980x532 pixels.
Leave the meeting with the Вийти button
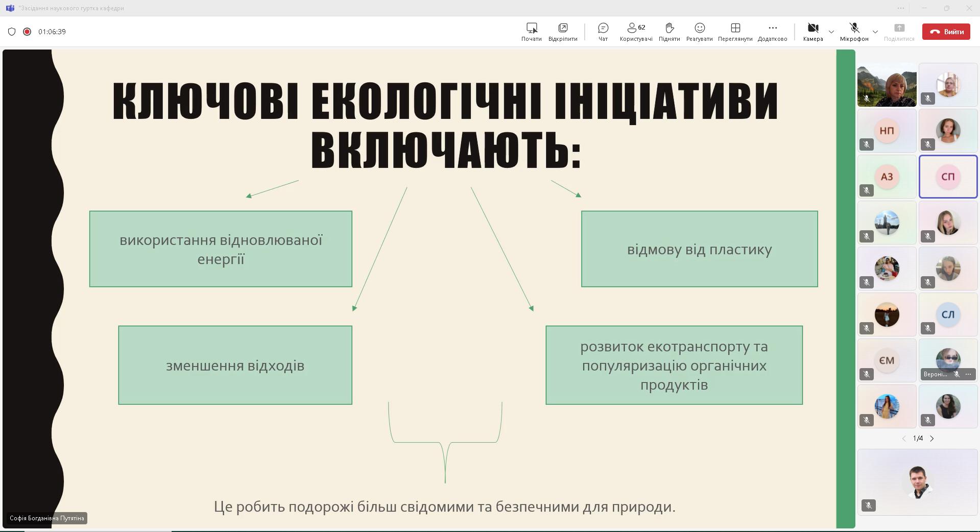click(946, 32)
